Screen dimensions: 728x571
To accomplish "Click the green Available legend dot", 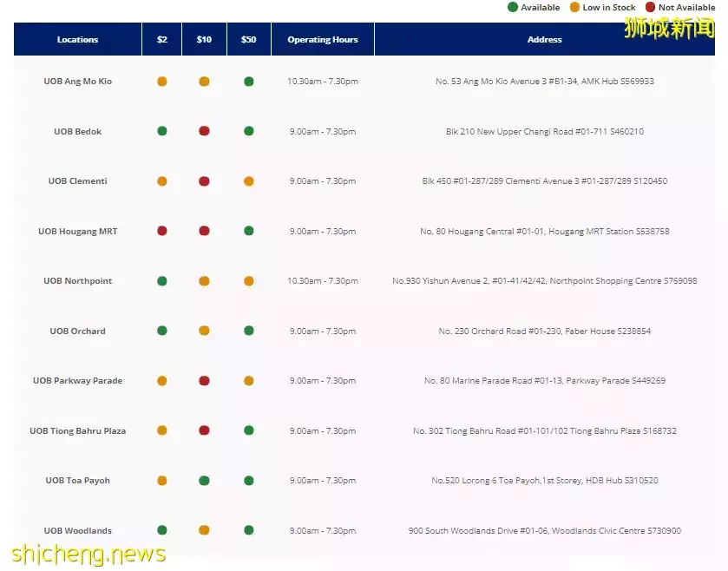I will (513, 7).
